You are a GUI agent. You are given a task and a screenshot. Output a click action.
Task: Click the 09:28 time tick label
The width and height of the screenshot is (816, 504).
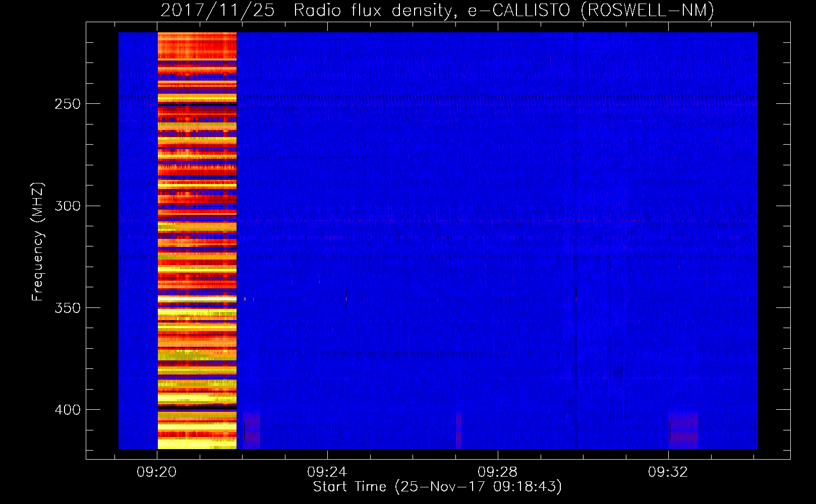tap(498, 472)
